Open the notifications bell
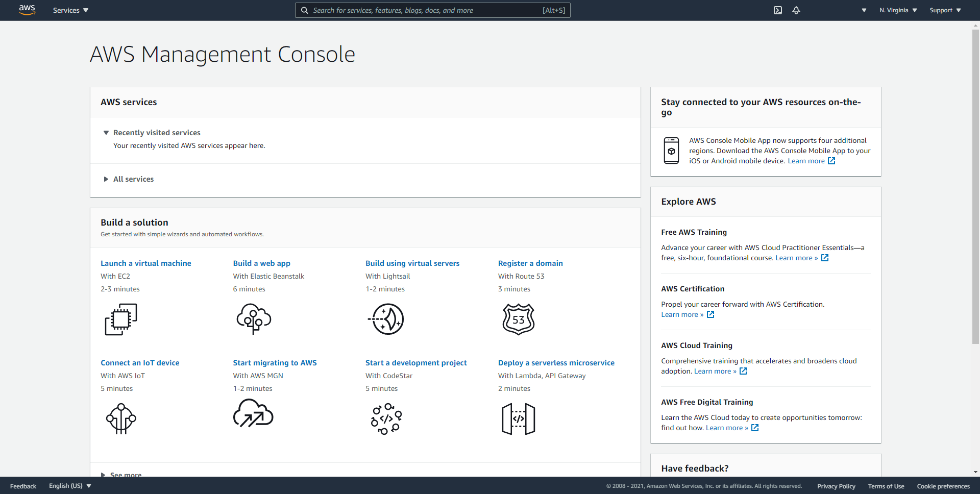Screen dimensions: 980x494 (x=796, y=10)
